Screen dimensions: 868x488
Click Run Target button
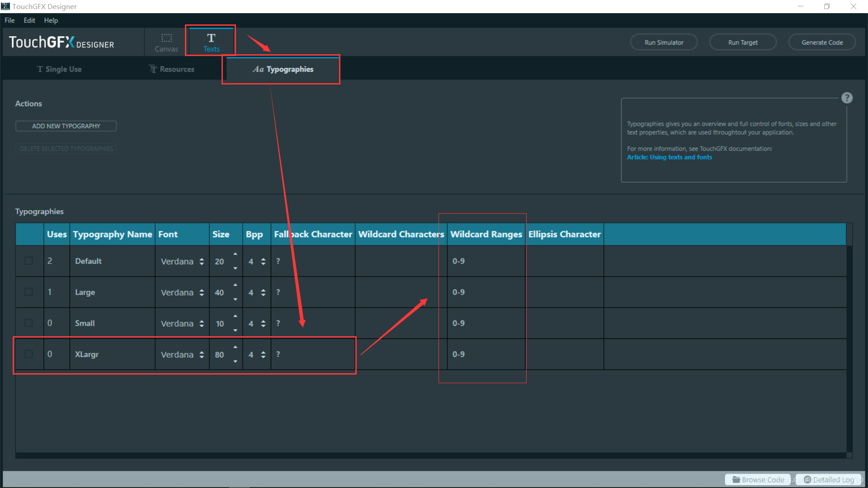click(743, 42)
